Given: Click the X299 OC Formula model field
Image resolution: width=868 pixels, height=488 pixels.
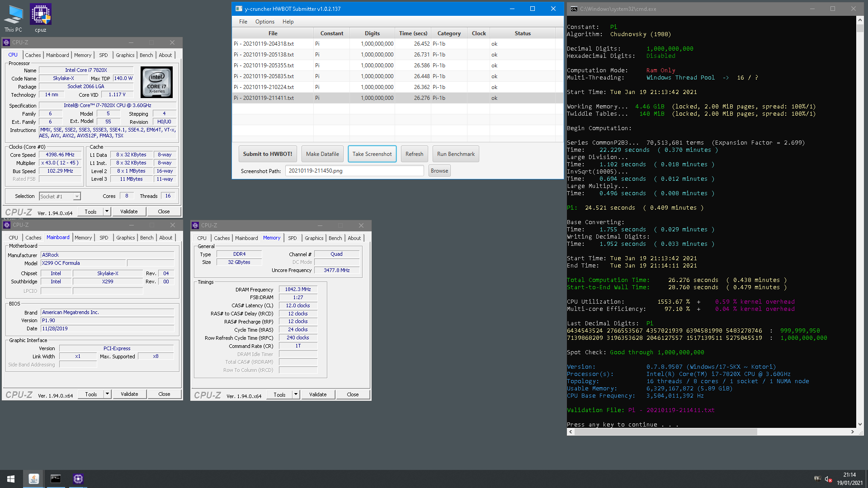Looking at the screenshot, I should point(83,263).
